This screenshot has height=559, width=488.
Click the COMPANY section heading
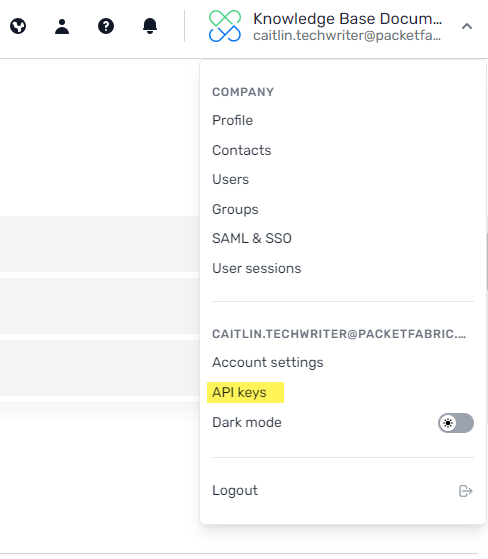pos(243,92)
